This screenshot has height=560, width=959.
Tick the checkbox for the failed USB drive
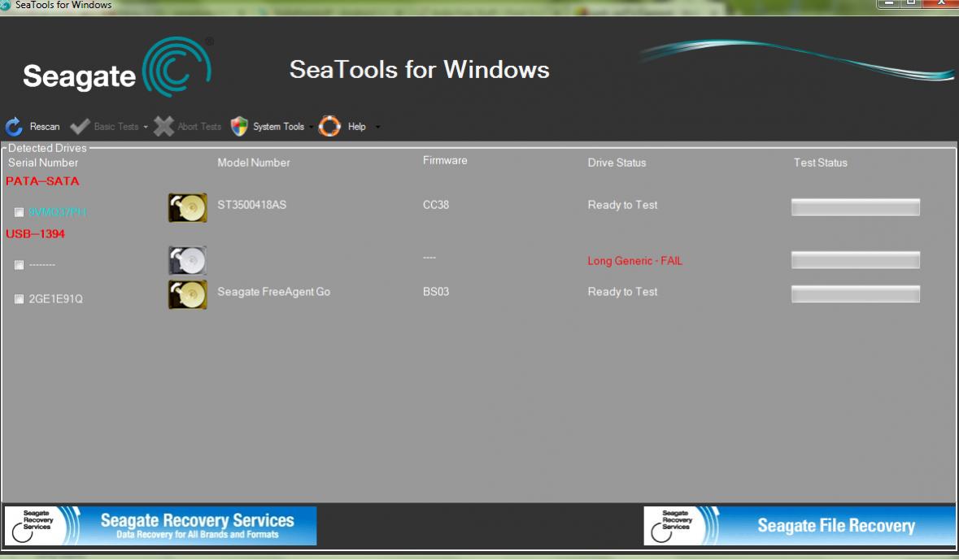19,265
